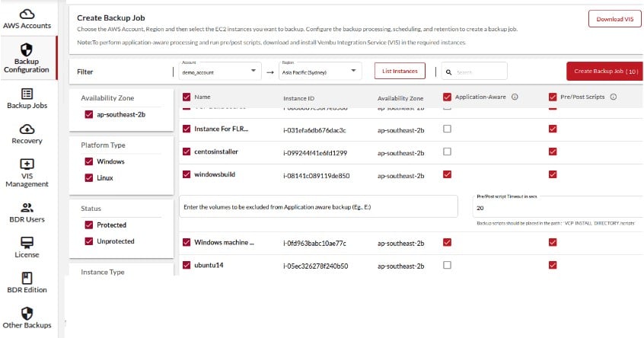Image resolution: width=644 pixels, height=338 pixels.
Task: Open the Region dropdown Asia Pacific (Sydney)
Action: tap(320, 71)
